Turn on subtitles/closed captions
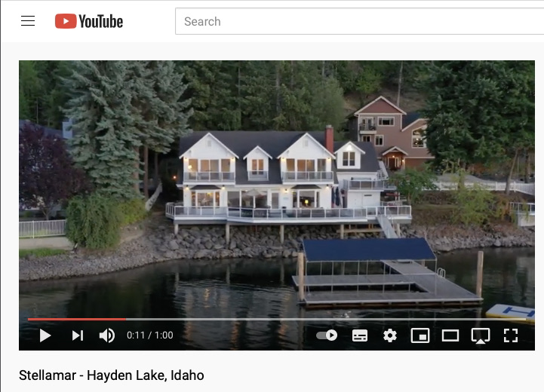This screenshot has width=544, height=392. click(360, 335)
